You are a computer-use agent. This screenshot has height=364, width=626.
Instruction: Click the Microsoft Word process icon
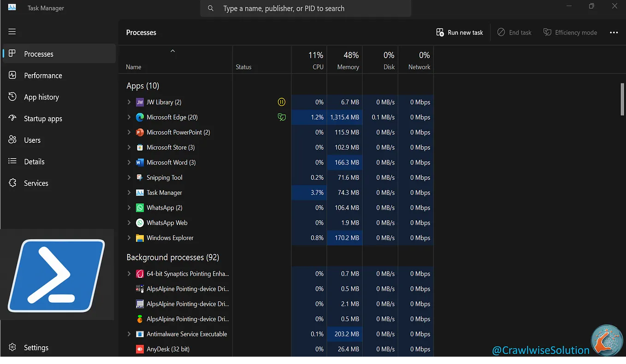(x=140, y=162)
